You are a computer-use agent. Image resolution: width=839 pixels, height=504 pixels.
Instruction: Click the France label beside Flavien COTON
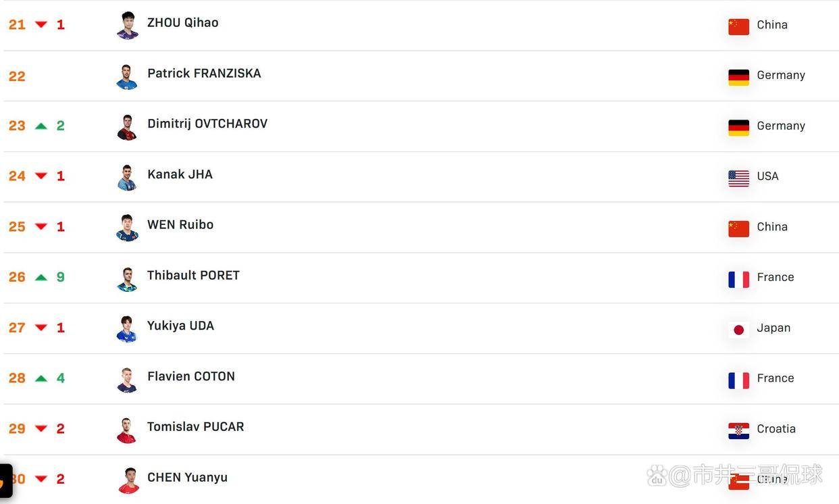pyautogui.click(x=775, y=378)
